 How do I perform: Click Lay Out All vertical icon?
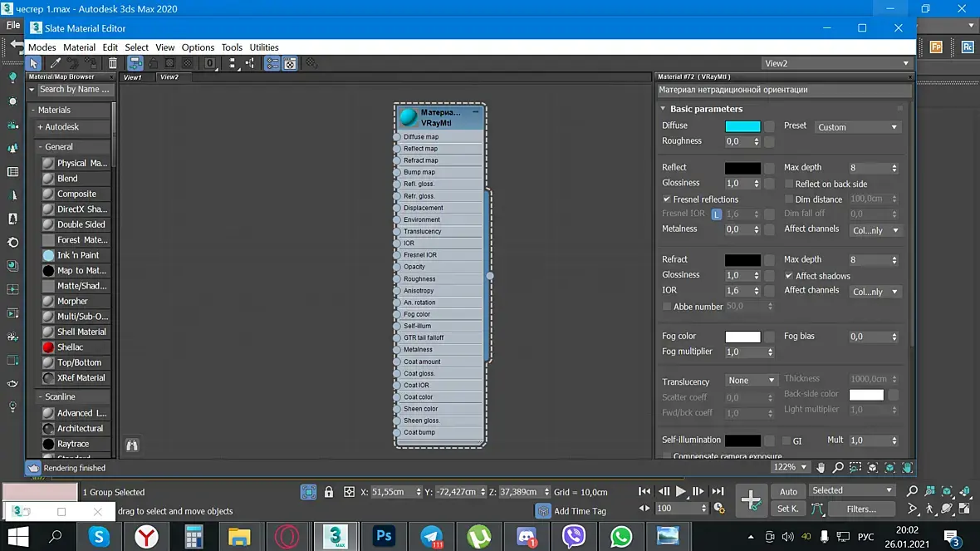(x=232, y=63)
